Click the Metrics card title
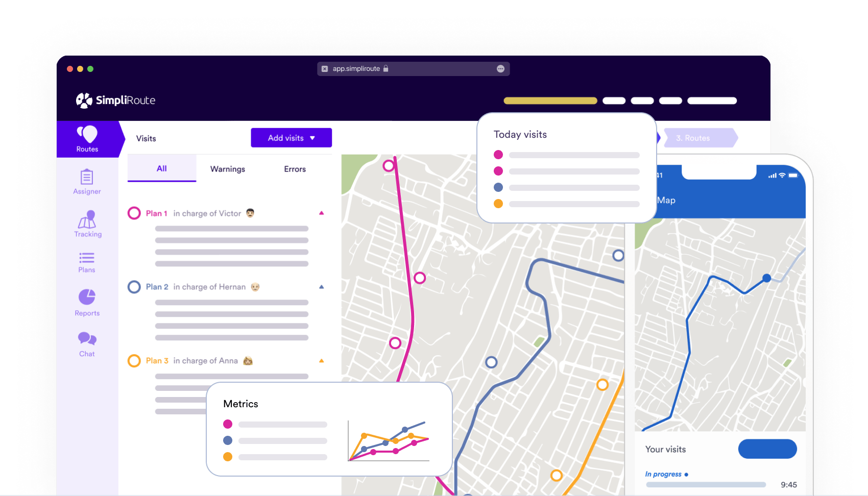Screen dimensions: 868x496 [240, 404]
